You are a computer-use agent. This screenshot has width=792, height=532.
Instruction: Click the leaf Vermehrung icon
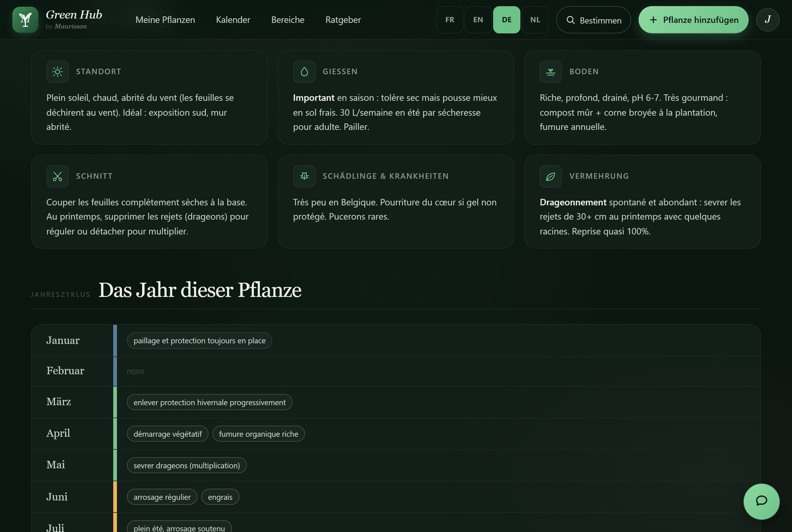(550, 176)
